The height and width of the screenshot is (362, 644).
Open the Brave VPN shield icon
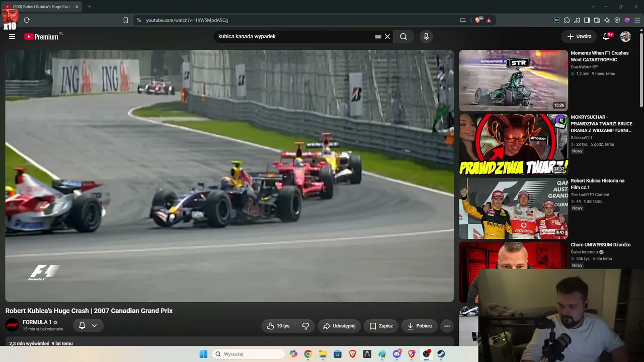(617, 20)
